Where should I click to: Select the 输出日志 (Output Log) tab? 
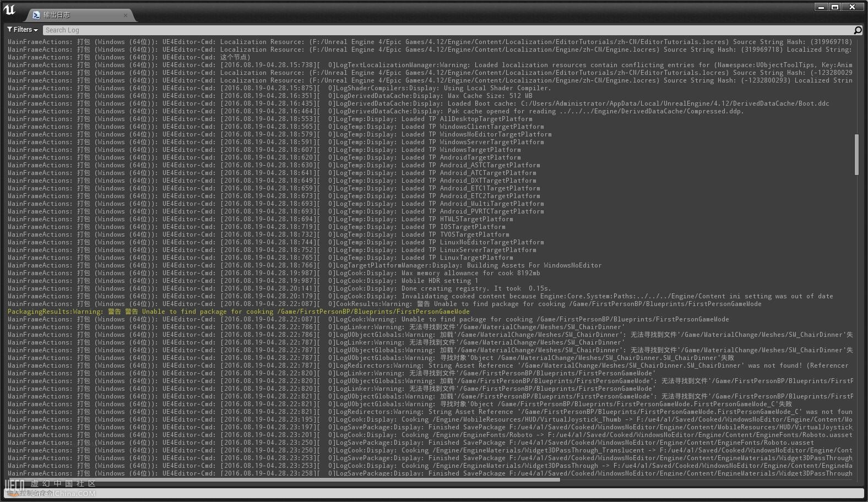coord(79,15)
